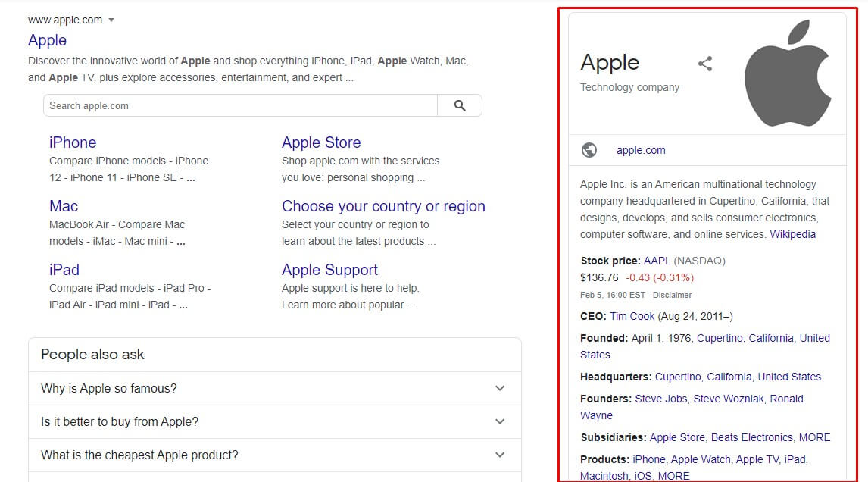Click the Apple logo image
Screen dimensions: 868x482
coord(788,74)
